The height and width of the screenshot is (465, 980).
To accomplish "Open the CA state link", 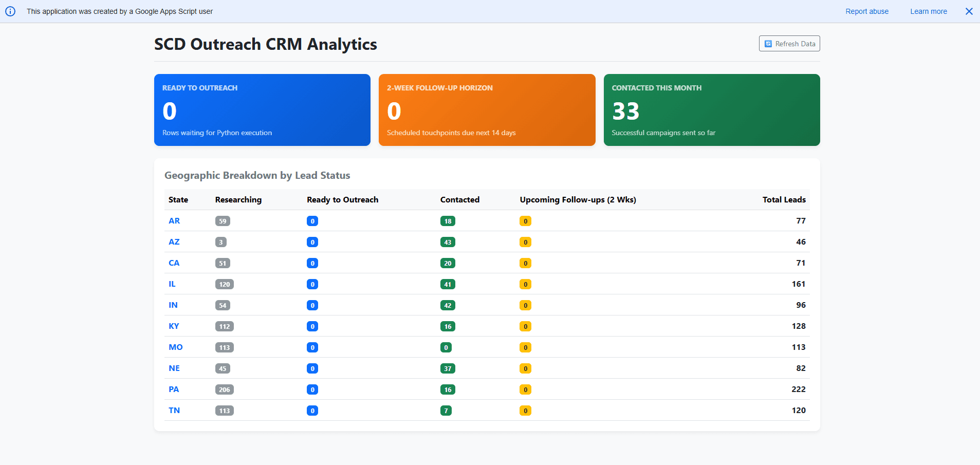I will 174,263.
